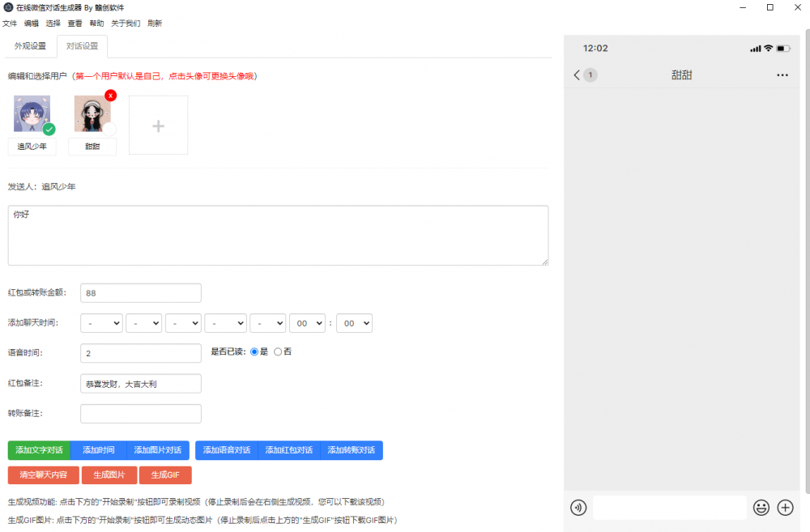Click the phone chat message input box
Image resolution: width=810 pixels, height=532 pixels.
(670, 508)
